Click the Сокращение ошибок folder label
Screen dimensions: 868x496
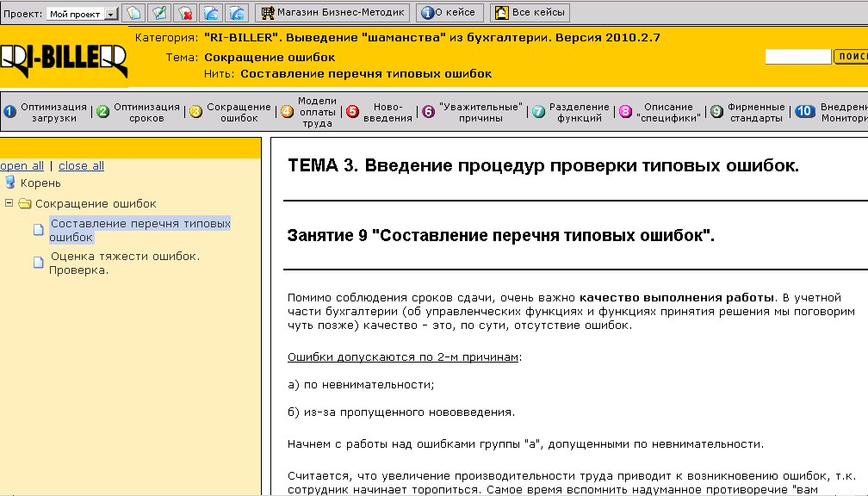pos(96,204)
